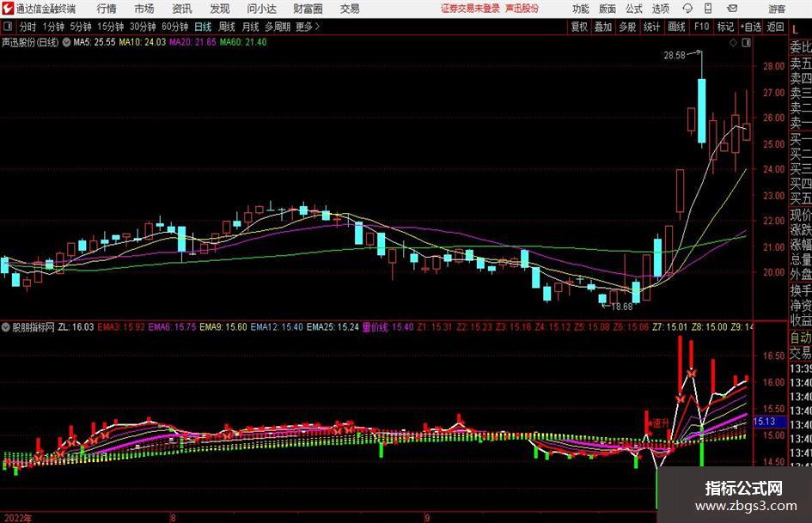Click the 18.68 low price label
The image size is (812, 523).
[622, 307]
